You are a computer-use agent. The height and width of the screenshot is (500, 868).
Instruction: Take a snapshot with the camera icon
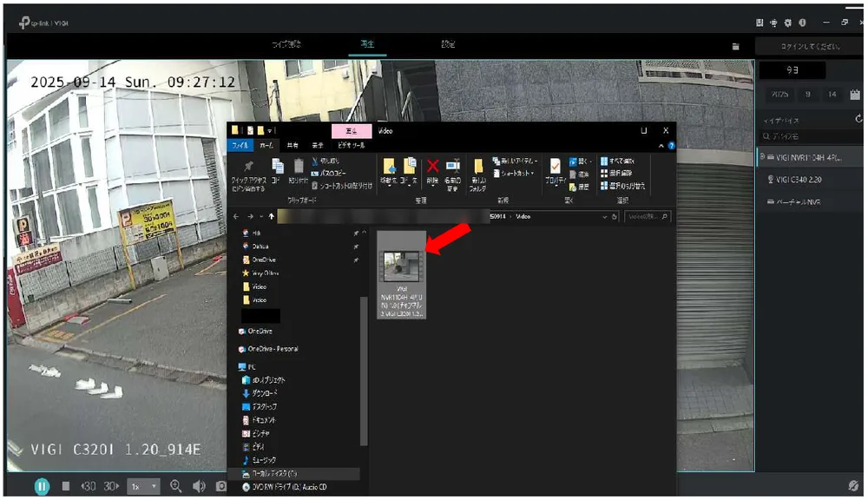coord(220,486)
